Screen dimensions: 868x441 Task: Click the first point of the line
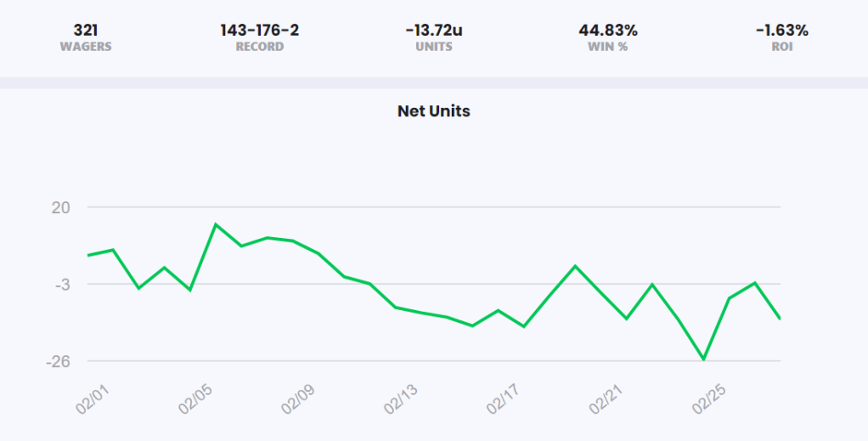(88, 255)
